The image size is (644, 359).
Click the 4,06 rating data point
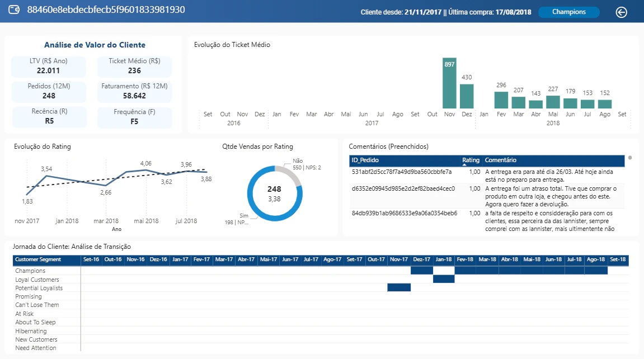point(145,170)
